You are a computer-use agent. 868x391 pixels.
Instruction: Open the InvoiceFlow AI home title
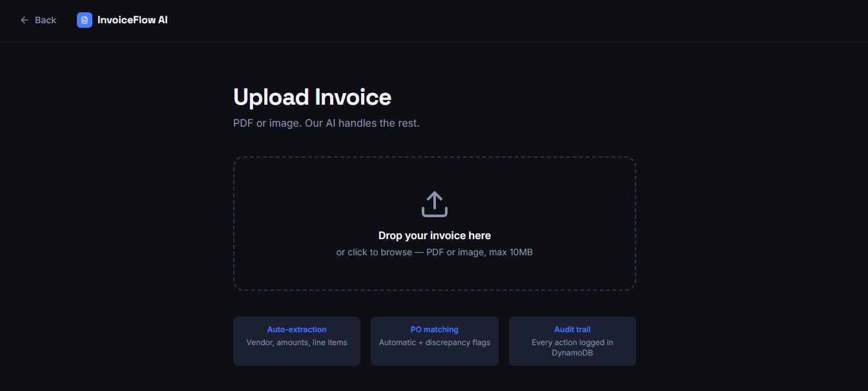(x=132, y=20)
